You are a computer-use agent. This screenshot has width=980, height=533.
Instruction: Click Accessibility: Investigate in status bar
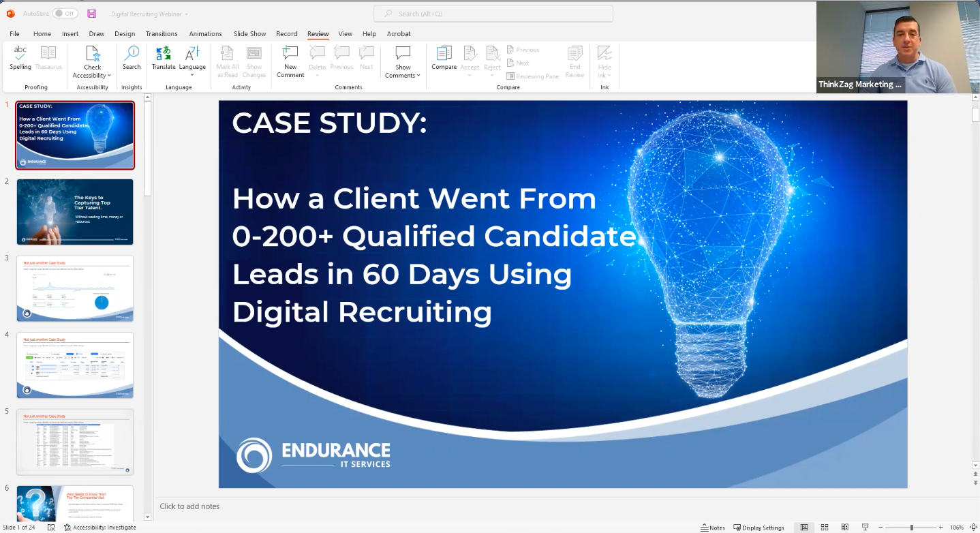(x=100, y=528)
